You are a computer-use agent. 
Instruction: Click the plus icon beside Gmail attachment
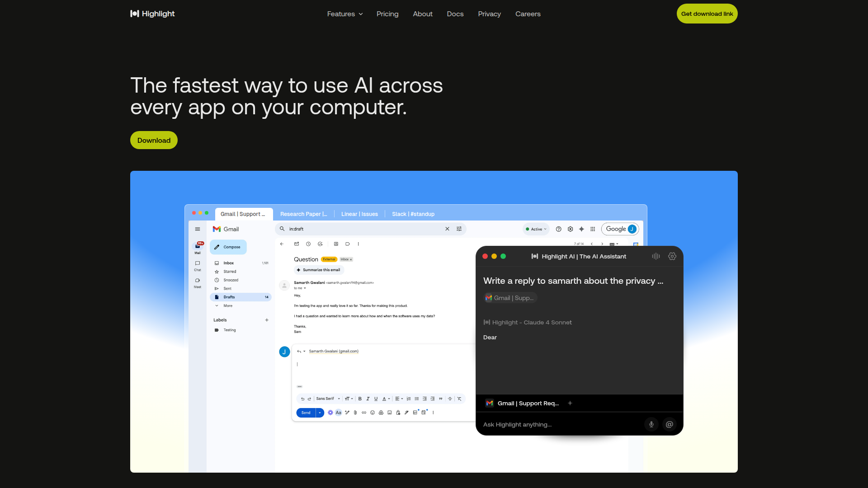[570, 403]
